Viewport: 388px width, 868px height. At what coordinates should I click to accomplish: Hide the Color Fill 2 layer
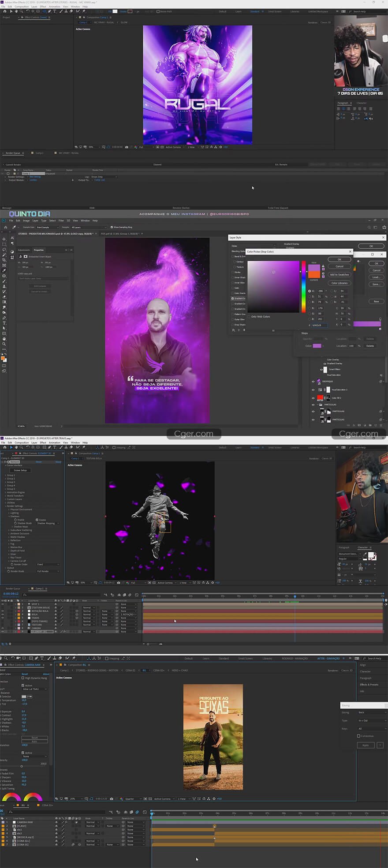coord(313,398)
